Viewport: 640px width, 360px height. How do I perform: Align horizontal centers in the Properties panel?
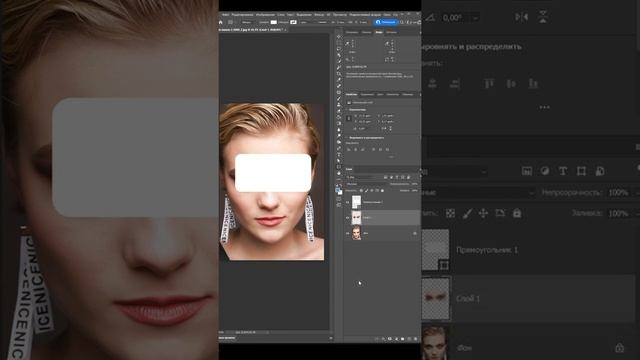(x=356, y=149)
